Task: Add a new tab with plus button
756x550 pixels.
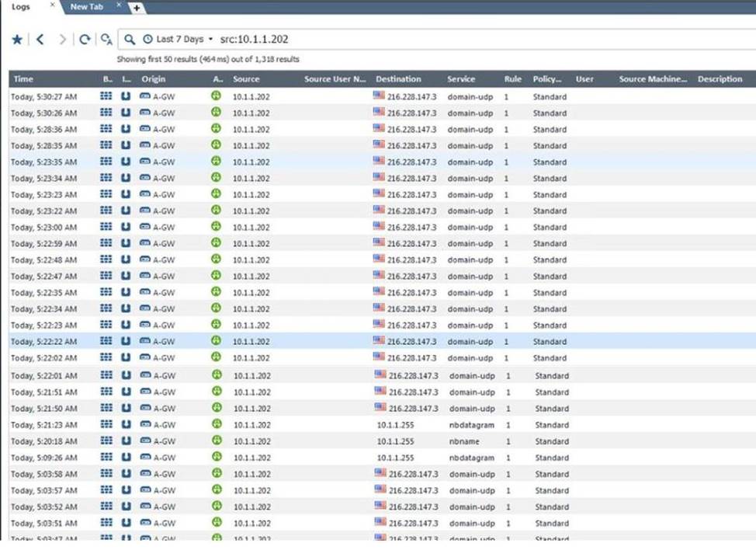Action: click(x=137, y=7)
